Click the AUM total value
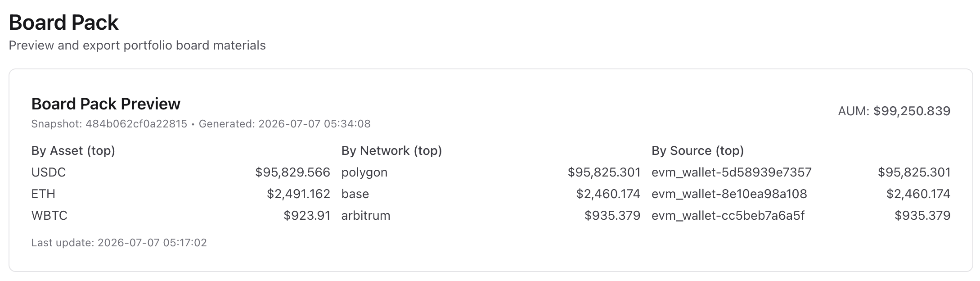The width and height of the screenshot is (980, 281). pyautogui.click(x=894, y=111)
